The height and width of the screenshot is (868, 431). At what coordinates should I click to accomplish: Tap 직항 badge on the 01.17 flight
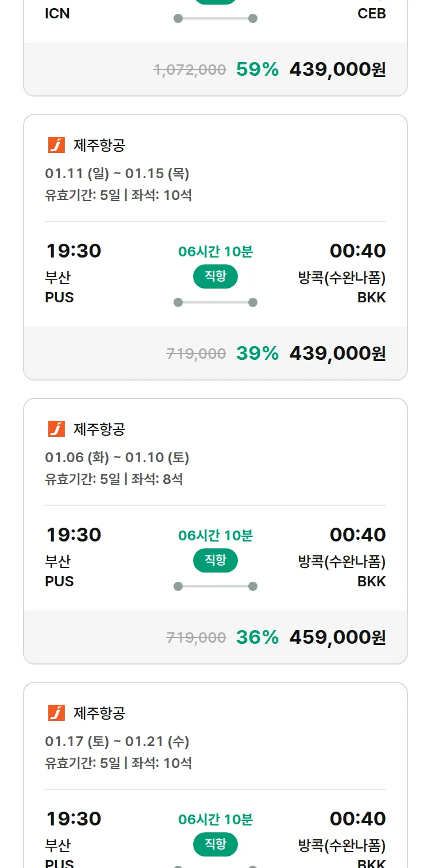pyautogui.click(x=215, y=844)
